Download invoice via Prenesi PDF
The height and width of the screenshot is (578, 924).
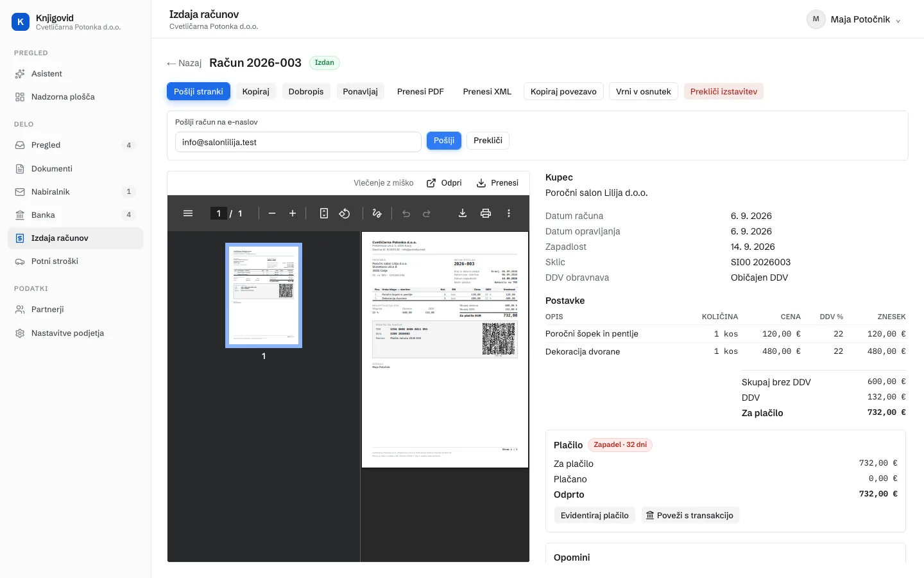pos(420,92)
